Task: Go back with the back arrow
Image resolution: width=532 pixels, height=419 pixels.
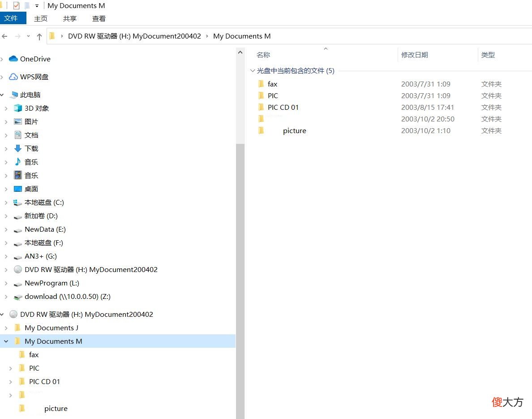Action: coord(5,36)
